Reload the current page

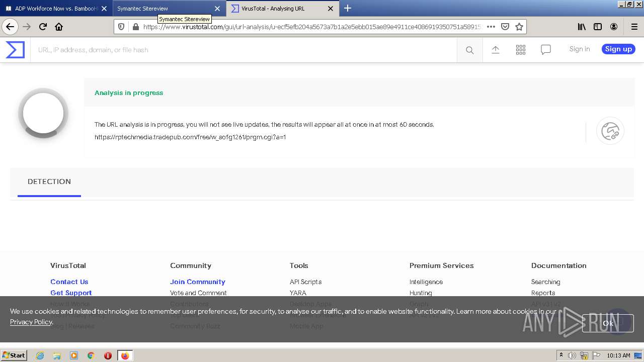pyautogui.click(x=43, y=27)
